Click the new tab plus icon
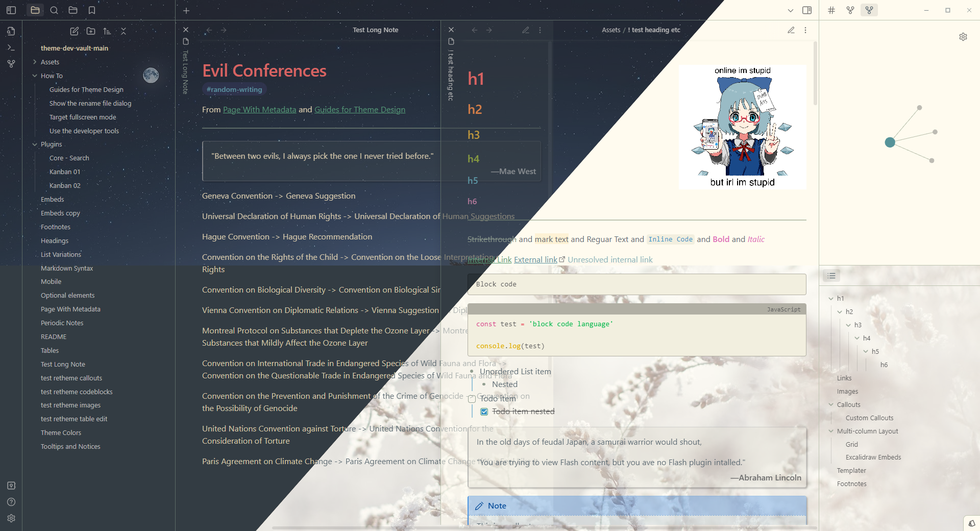The height and width of the screenshot is (531, 980). 186,10
